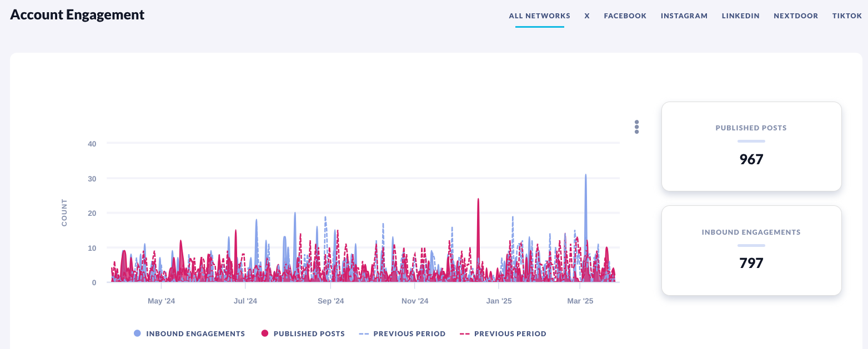Click the blue Inbound Engagements legend circle

137,333
